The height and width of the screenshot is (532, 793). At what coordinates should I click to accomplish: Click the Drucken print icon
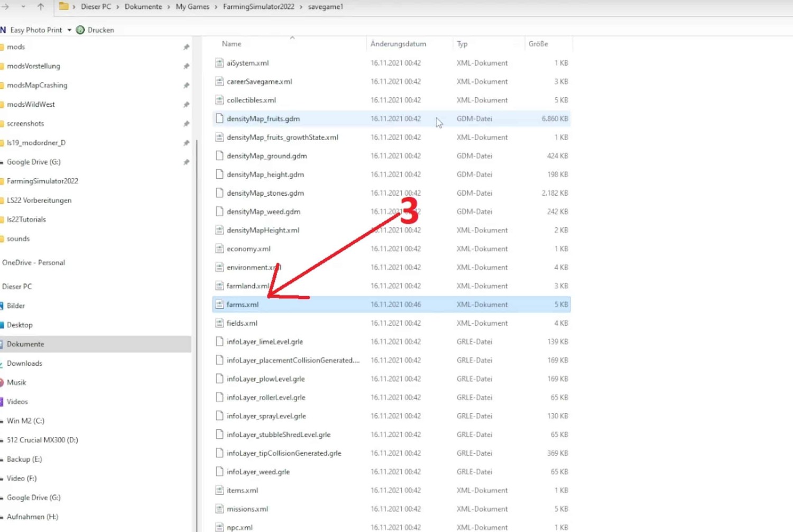pos(80,30)
